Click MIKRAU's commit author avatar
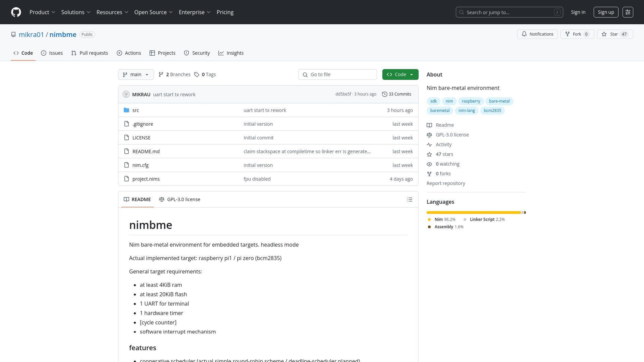The height and width of the screenshot is (362, 644). click(126, 94)
